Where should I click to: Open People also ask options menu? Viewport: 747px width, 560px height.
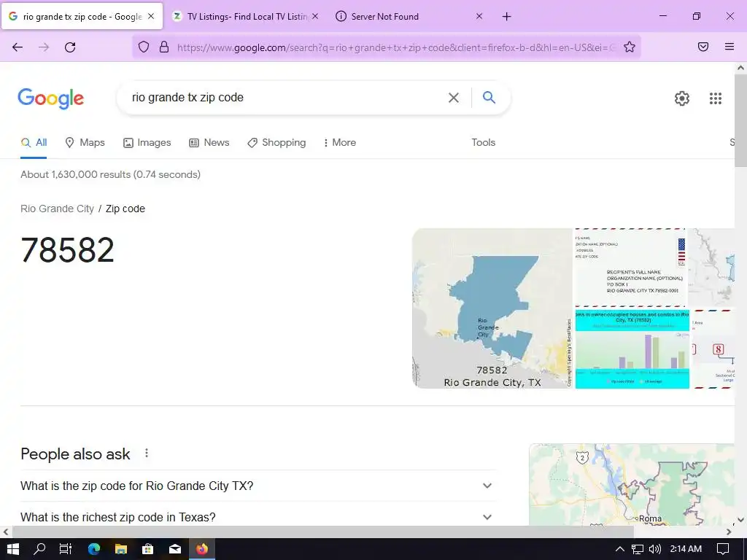point(147,454)
